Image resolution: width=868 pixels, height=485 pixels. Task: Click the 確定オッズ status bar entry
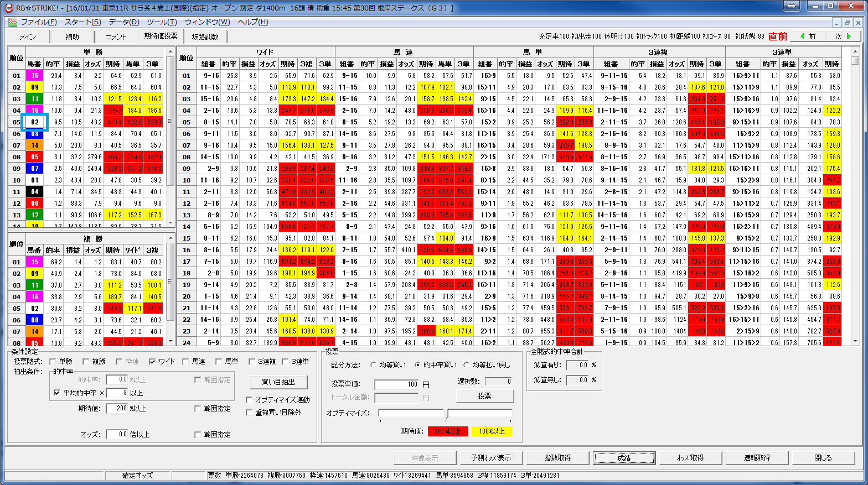[138, 476]
